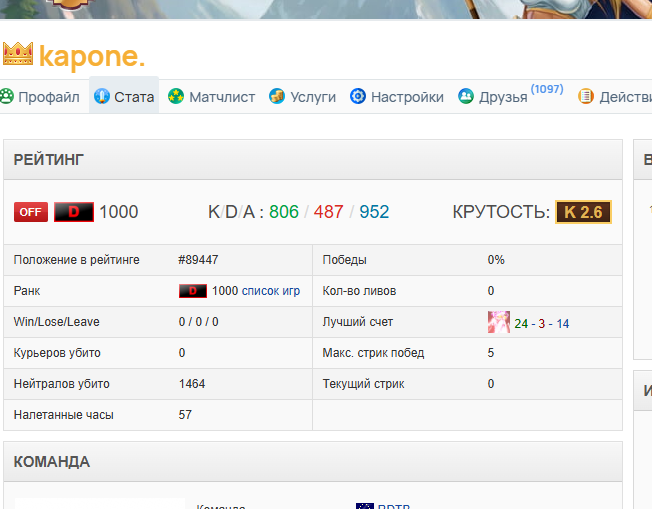Viewport: 652px width, 509px height.
Task: Click the 24 - 3 - 14 best score
Action: (x=541, y=324)
